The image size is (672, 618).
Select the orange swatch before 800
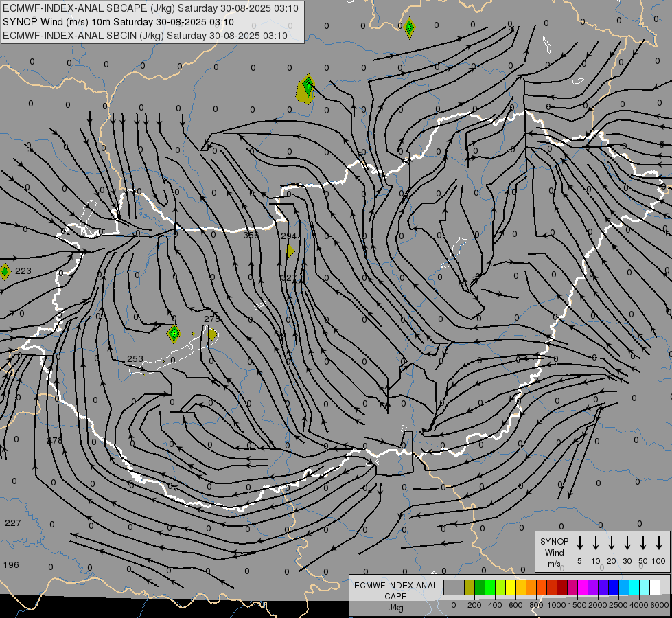[531, 587]
